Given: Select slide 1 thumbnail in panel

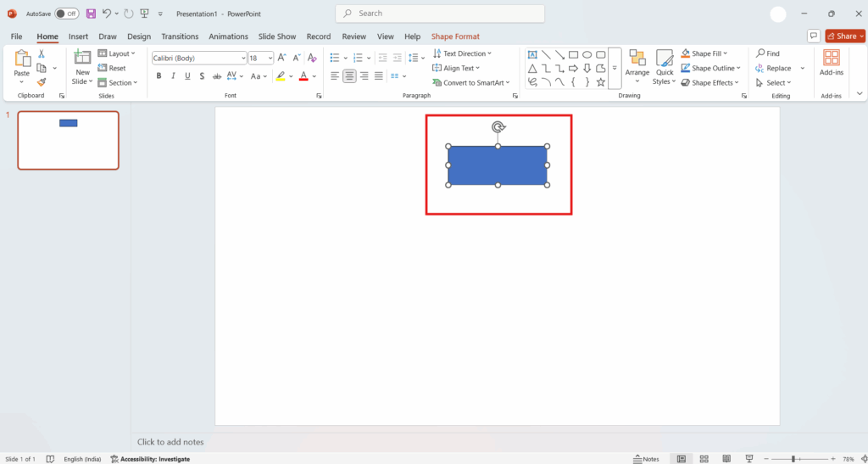Looking at the screenshot, I should coord(69,140).
